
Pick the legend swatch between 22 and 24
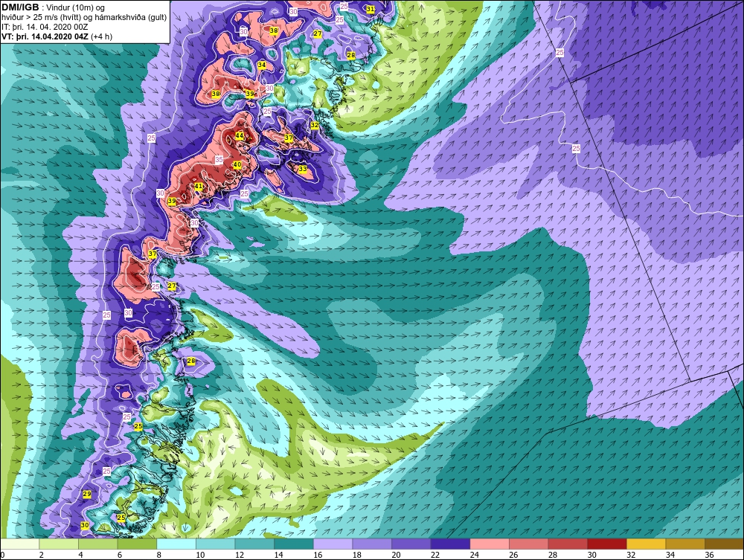[450, 544]
